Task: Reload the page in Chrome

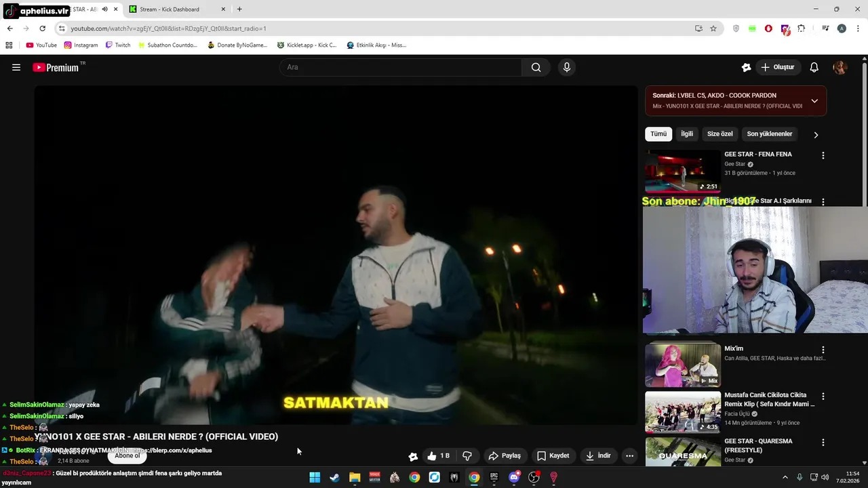Action: click(42, 28)
